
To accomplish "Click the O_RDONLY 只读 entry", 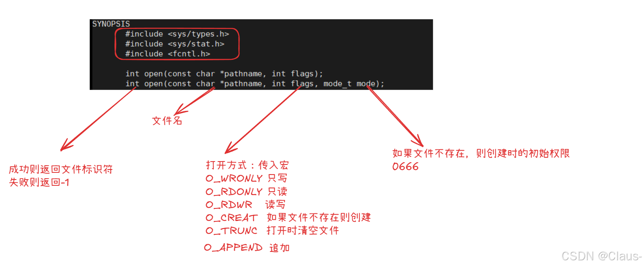I will point(247,192).
